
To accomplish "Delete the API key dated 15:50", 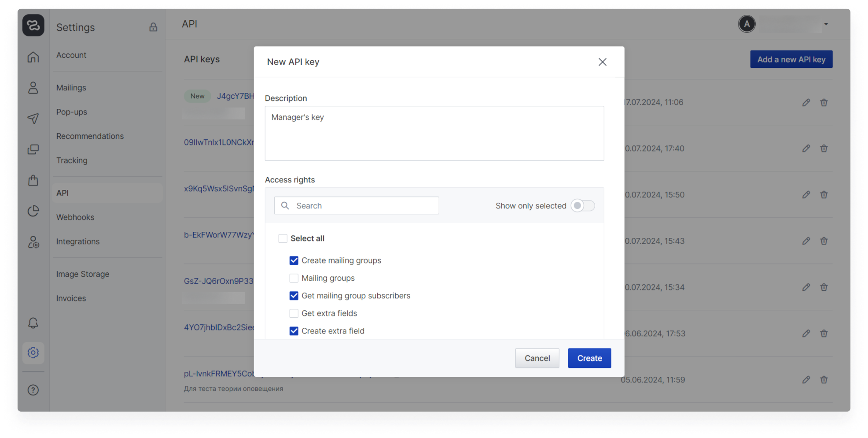I will click(824, 195).
